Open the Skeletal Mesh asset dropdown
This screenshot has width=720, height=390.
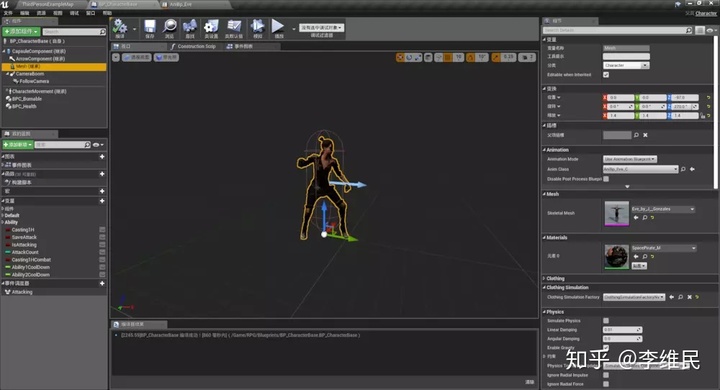click(x=663, y=209)
